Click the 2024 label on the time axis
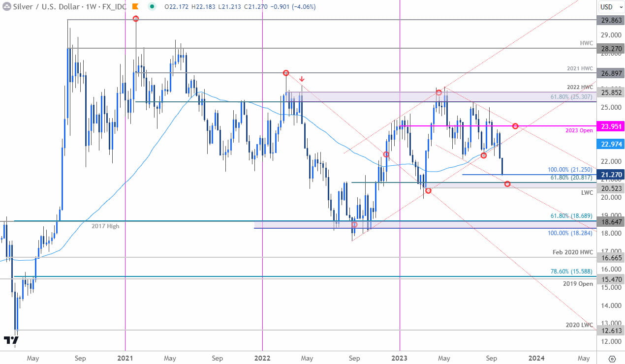 tap(536, 358)
